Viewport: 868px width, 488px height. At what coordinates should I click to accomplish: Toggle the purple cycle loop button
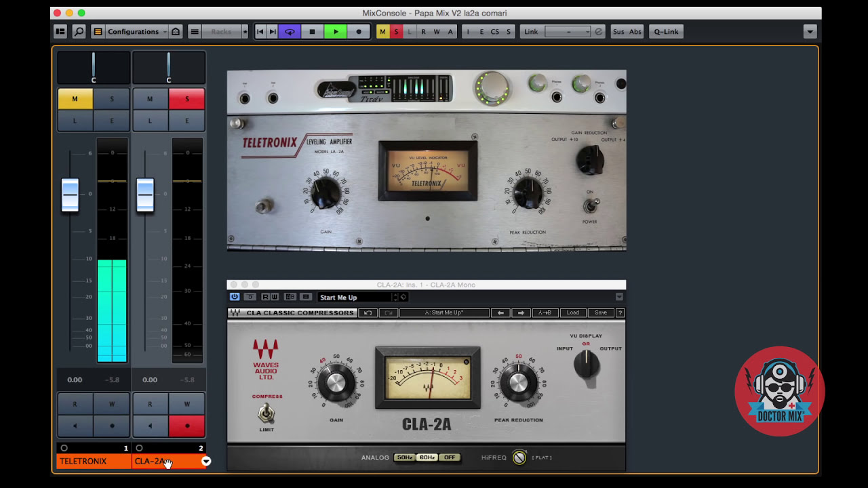pos(290,32)
